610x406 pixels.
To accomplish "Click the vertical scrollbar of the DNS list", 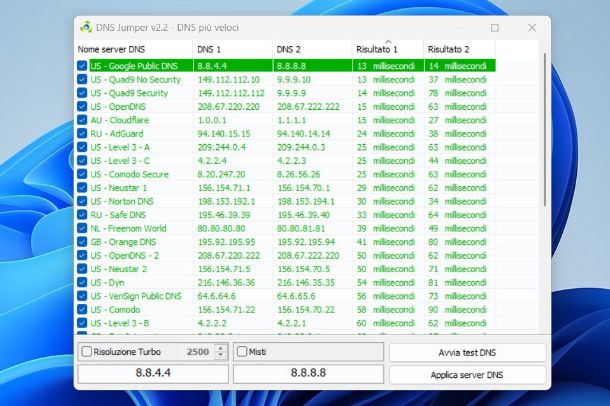I will click(x=544, y=130).
